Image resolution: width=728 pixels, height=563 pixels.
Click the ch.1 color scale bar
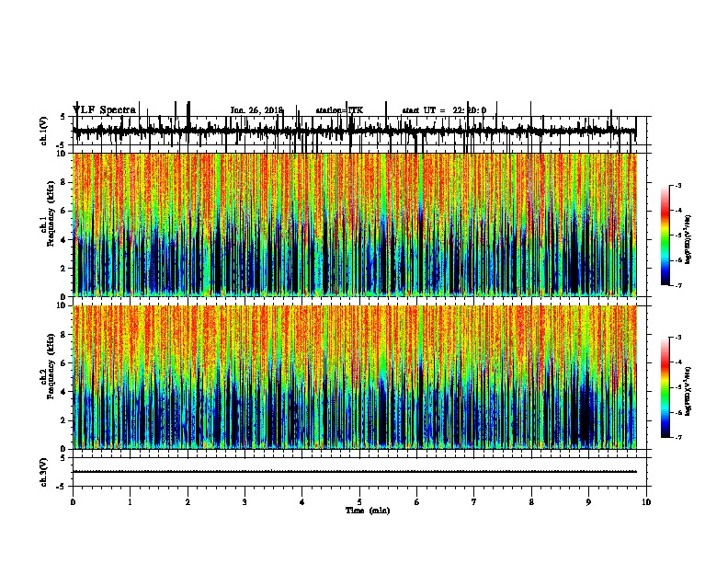pyautogui.click(x=665, y=236)
